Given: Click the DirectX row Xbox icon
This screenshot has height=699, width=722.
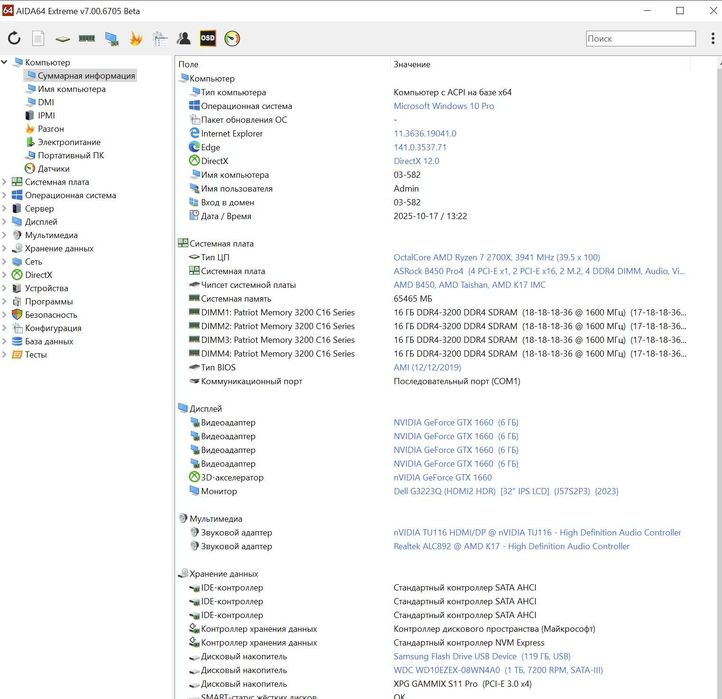Looking at the screenshot, I should coord(194,161).
